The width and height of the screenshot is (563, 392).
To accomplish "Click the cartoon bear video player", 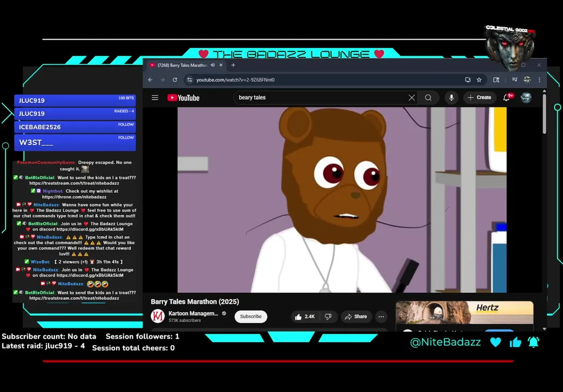I will point(342,200).
